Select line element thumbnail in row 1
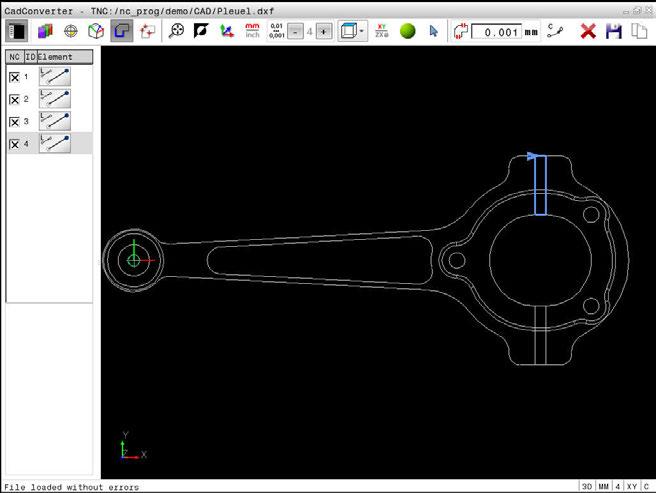This screenshot has width=656, height=493. (55, 77)
